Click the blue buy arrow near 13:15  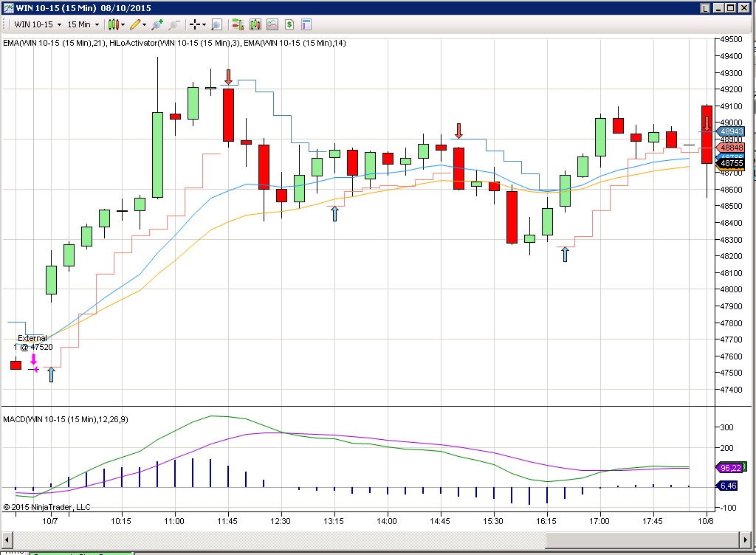334,213
